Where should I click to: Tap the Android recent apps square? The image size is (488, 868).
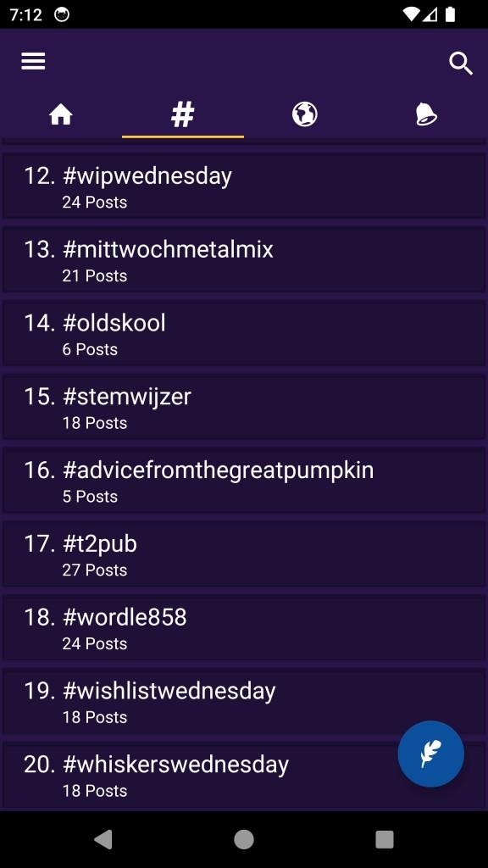pyautogui.click(x=385, y=839)
